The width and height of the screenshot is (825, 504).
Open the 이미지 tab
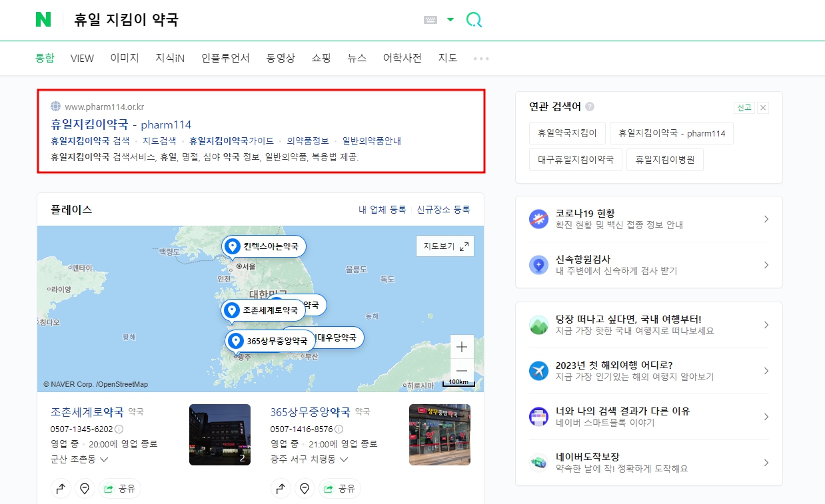click(x=125, y=58)
